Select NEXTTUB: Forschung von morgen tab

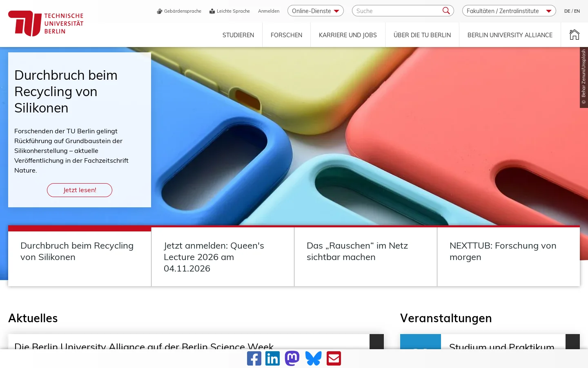click(508, 257)
